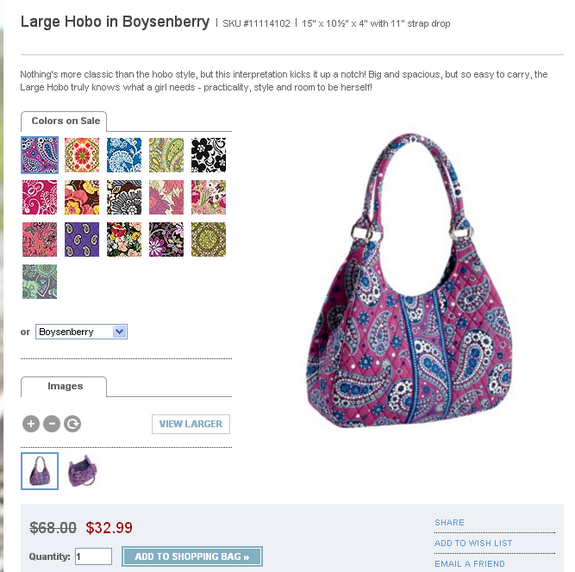Open the EMAIL A FRIEND link

469,564
